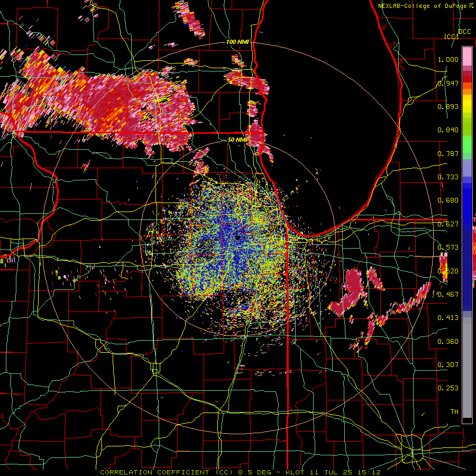Select the 0.573 legend value
Viewport: 476px width, 476px height.
click(448, 248)
